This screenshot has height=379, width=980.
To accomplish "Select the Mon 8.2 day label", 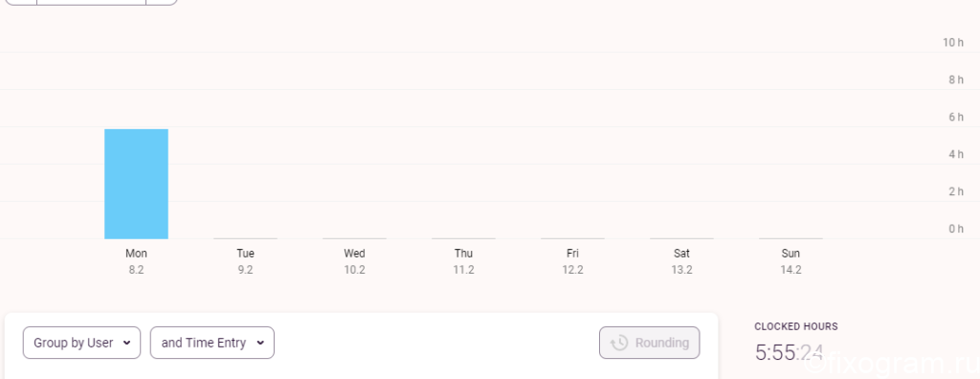I will (x=136, y=261).
